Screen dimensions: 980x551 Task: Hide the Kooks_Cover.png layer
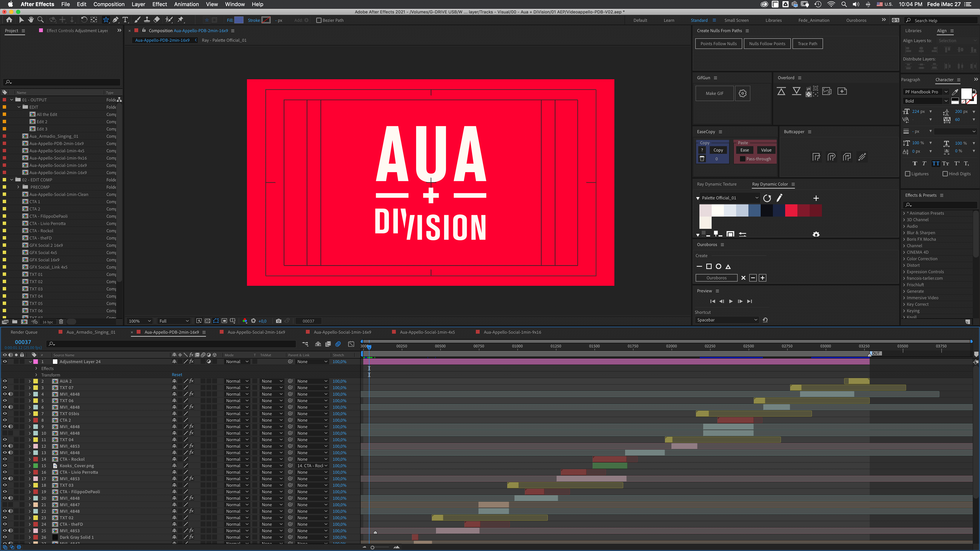tap(5, 466)
